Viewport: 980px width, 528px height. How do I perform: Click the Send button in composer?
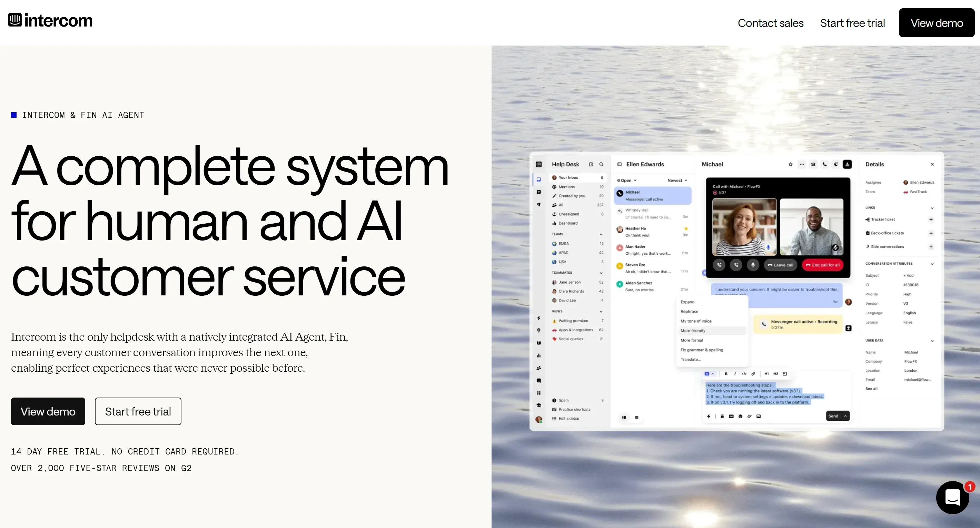(833, 416)
